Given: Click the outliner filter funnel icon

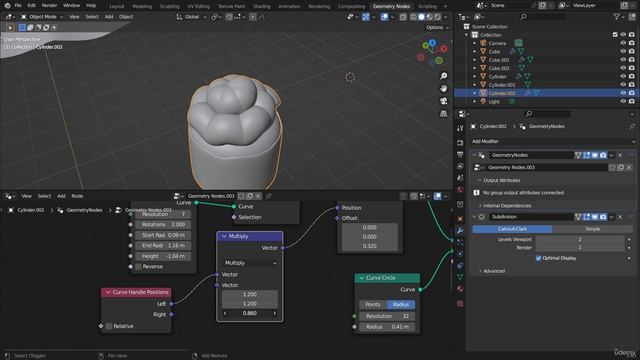Looking at the screenshot, I should point(617,17).
